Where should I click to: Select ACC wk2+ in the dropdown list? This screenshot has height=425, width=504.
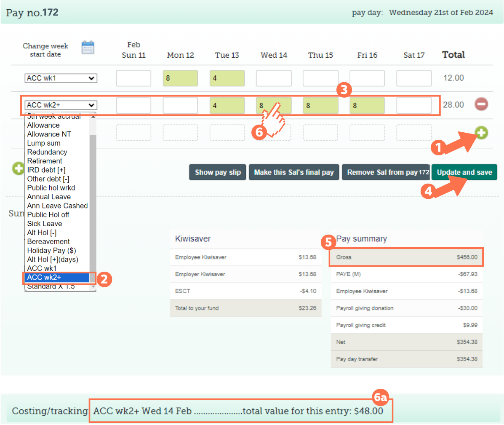point(56,278)
